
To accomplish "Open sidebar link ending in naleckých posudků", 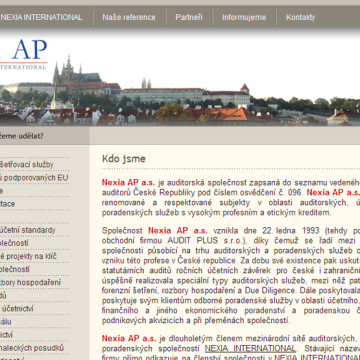I will click(x=32, y=348).
